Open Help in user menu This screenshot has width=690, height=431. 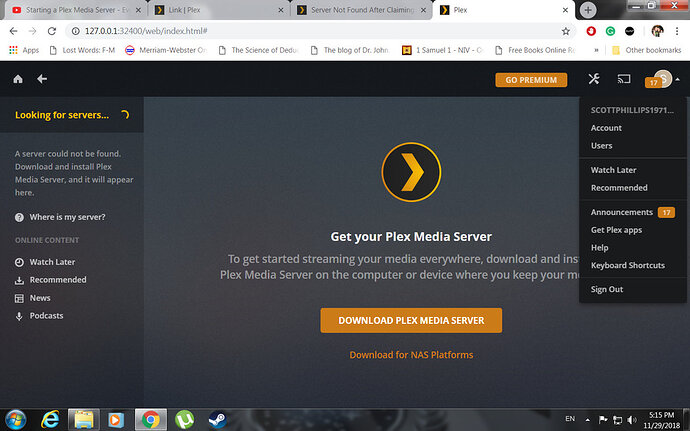click(x=599, y=248)
